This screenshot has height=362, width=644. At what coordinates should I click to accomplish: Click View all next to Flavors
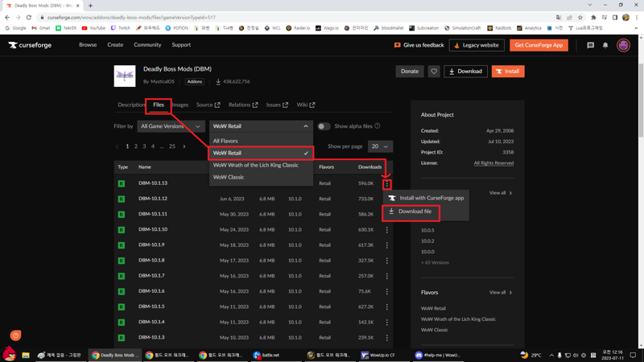(500, 293)
